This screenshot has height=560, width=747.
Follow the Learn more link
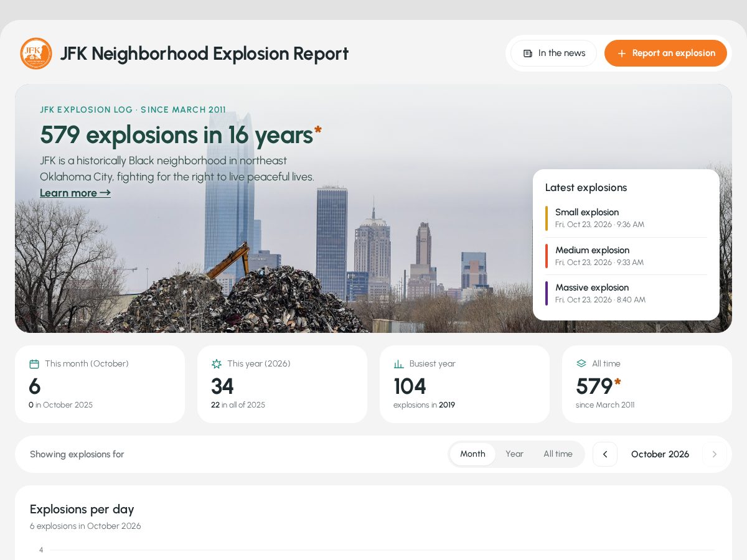pos(75,193)
